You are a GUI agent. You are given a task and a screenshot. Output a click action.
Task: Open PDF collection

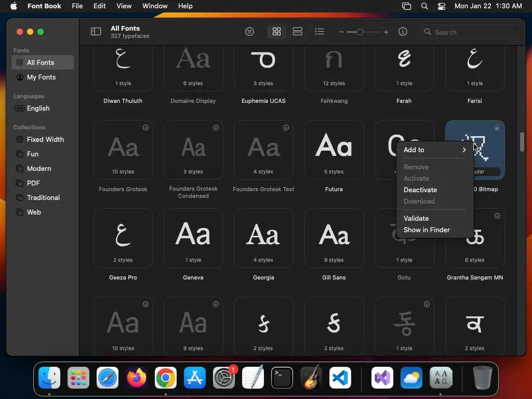[43, 183]
